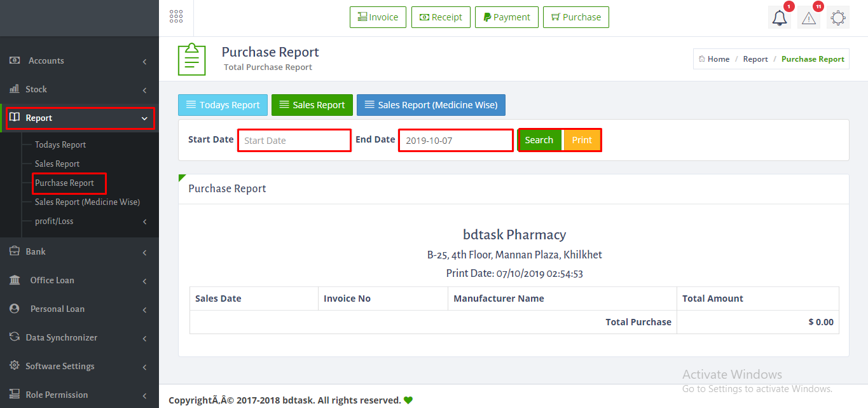Click the End Date field

(456, 140)
